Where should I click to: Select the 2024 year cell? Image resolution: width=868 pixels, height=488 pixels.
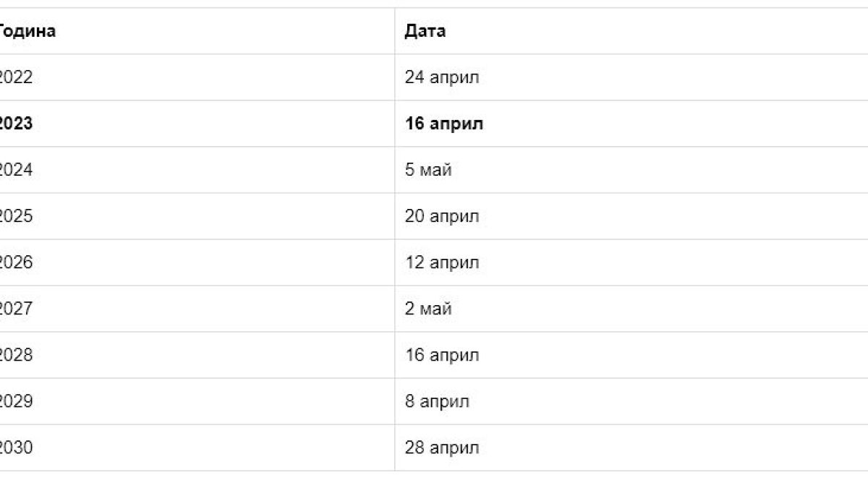tap(16, 170)
